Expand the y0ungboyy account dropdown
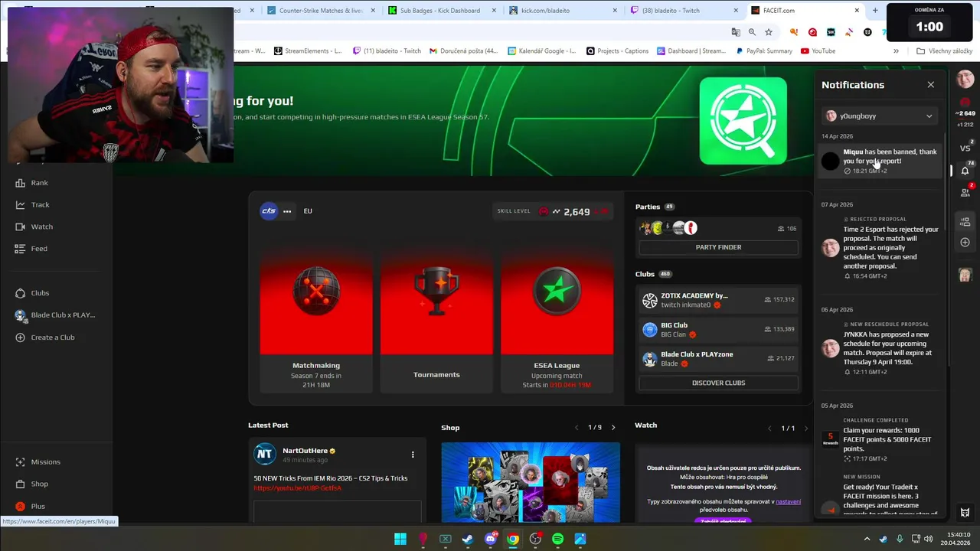 coord(880,116)
